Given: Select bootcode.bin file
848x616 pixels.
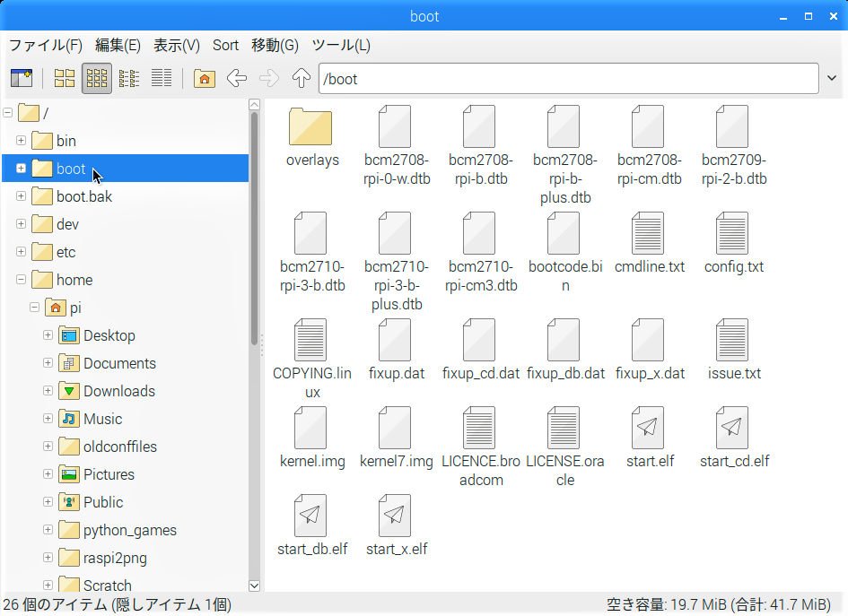Looking at the screenshot, I should [x=564, y=233].
